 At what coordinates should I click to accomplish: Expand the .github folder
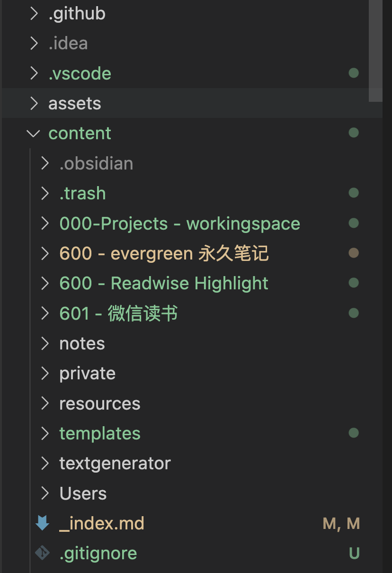point(34,13)
